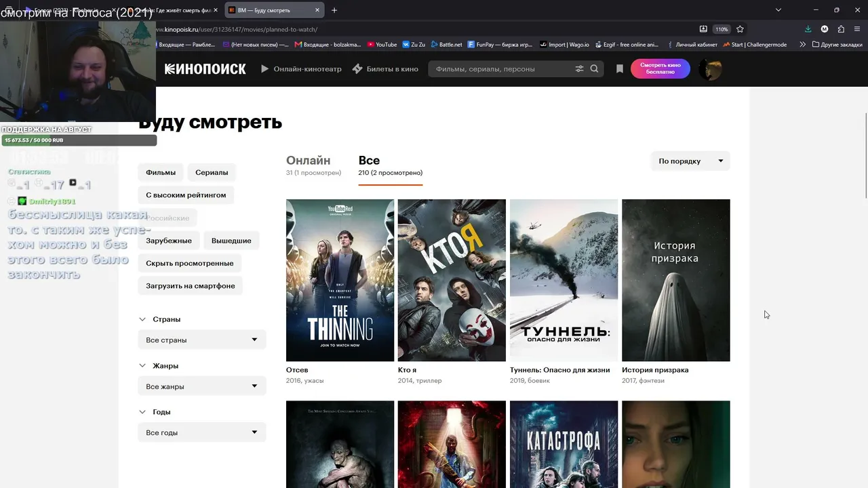Open the Кто я movie title link
The width and height of the screenshot is (868, 488).
(x=407, y=370)
